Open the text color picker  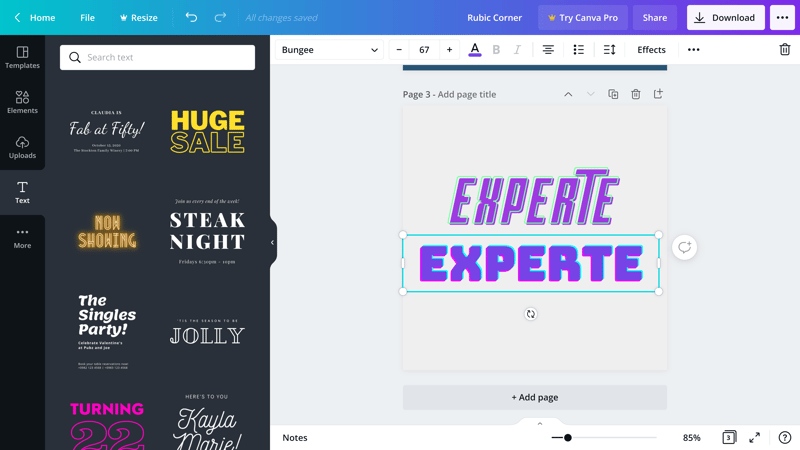[474, 49]
